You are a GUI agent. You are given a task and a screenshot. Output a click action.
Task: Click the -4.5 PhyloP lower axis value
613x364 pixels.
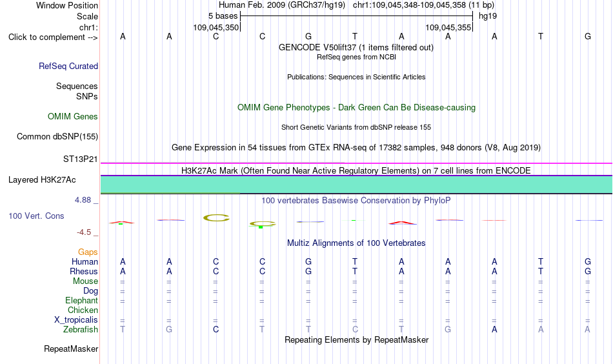pos(84,232)
